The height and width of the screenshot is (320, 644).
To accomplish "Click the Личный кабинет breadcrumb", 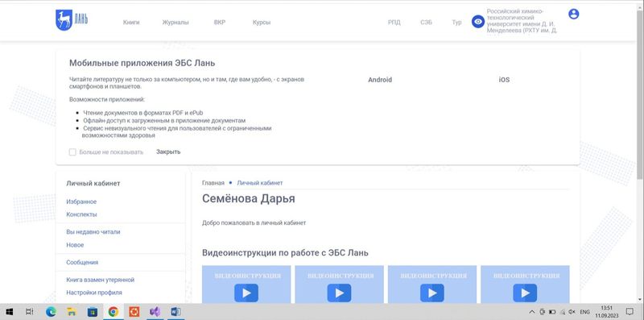I will (259, 183).
